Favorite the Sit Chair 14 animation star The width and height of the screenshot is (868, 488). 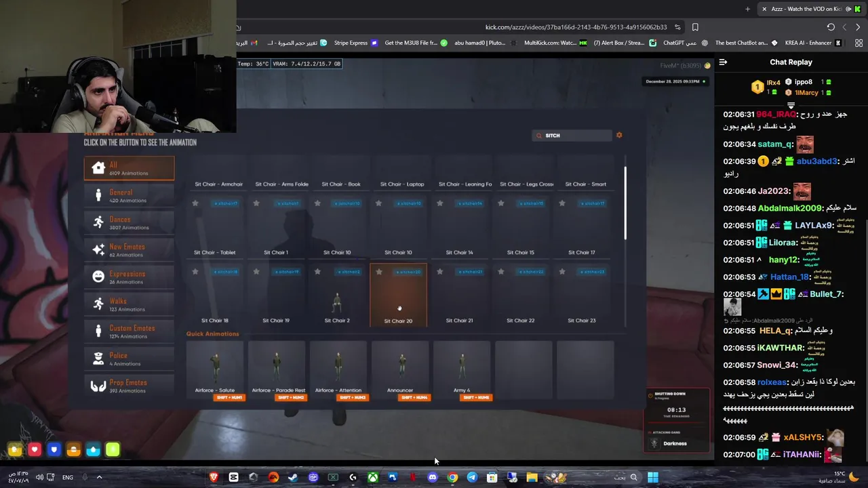click(440, 203)
